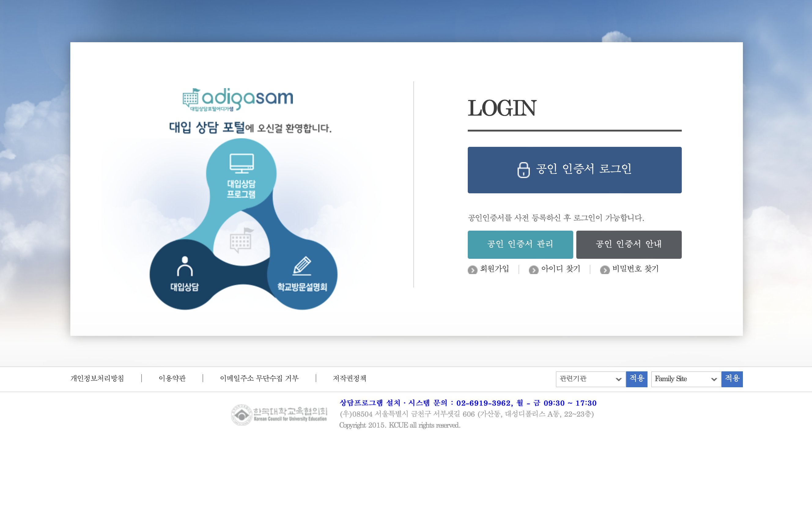Open the 이용약관 menu item
Screen dimensions: 812x509
(172, 377)
